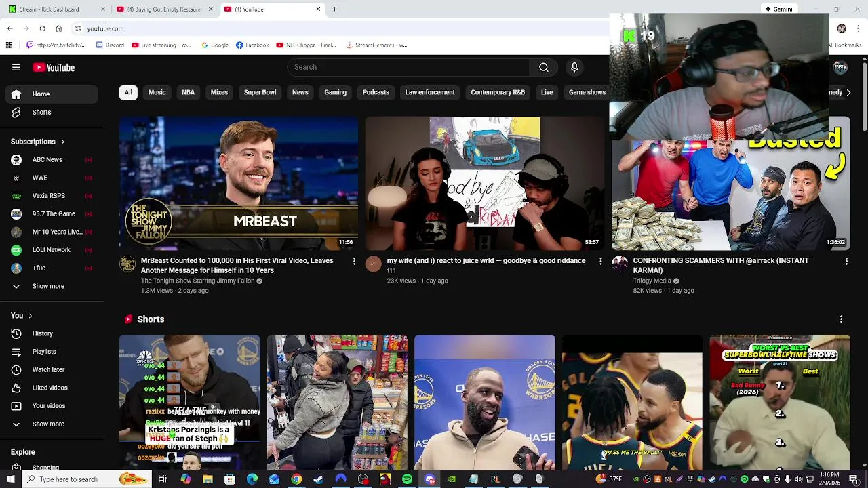Image resolution: width=868 pixels, height=488 pixels.
Task: Open the Kristaps Porzingis Short thumbnail
Action: click(x=190, y=403)
